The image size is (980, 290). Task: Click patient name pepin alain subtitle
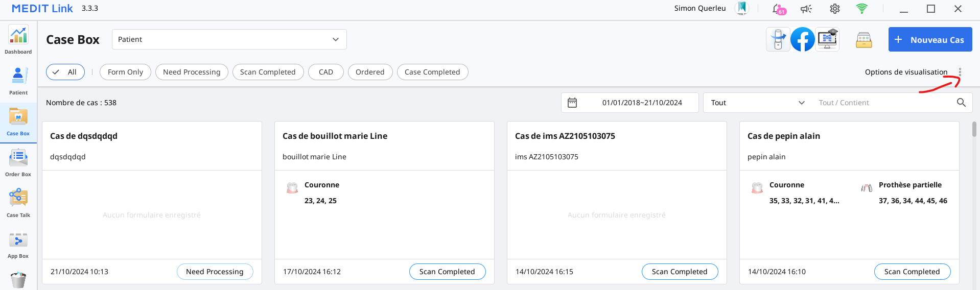[766, 157]
